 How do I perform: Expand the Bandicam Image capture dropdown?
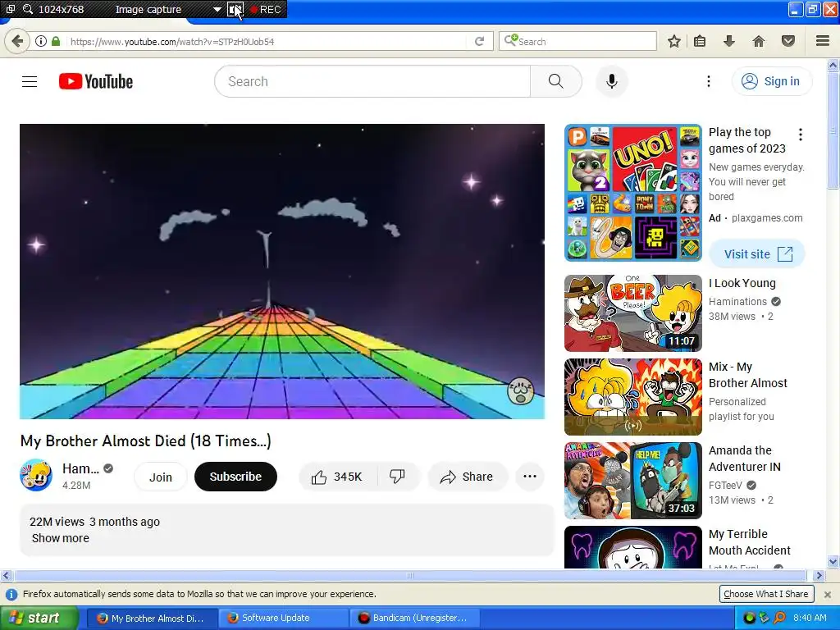point(217,10)
